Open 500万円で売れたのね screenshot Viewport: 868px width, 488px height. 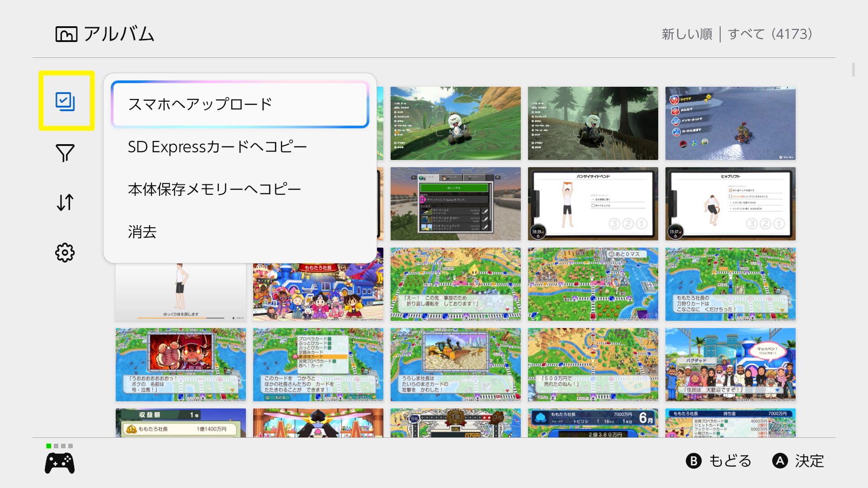pyautogui.click(x=593, y=365)
